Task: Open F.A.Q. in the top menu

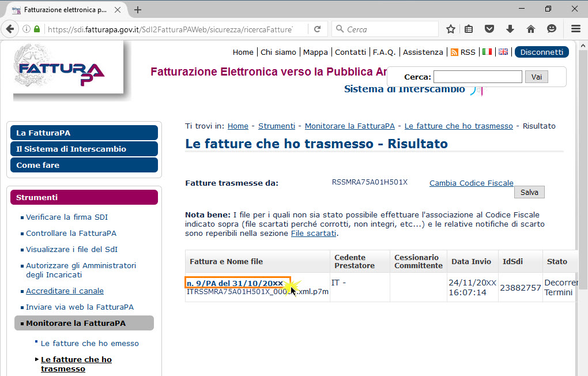Action: pos(384,52)
